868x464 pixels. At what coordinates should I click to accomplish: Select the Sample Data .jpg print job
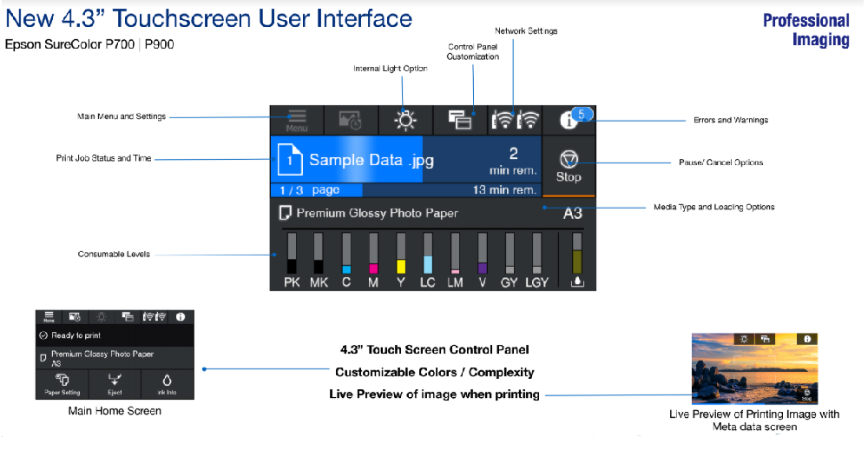[x=406, y=160]
